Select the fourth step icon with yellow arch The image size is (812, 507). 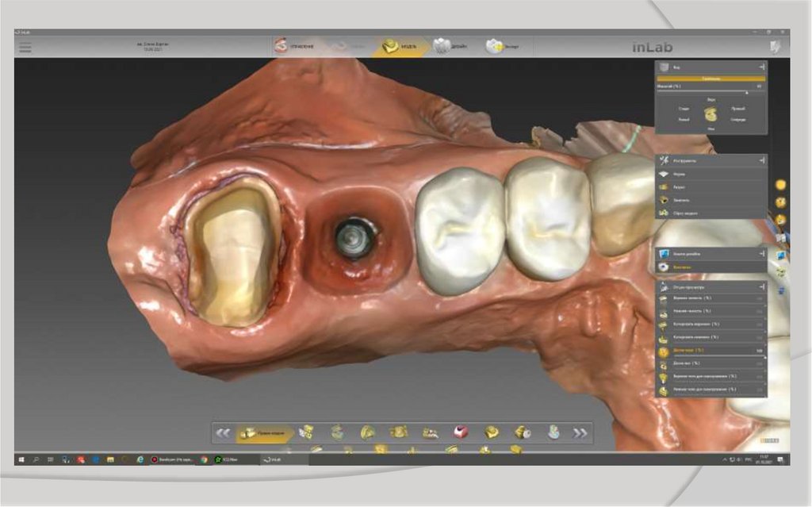pyautogui.click(x=368, y=432)
